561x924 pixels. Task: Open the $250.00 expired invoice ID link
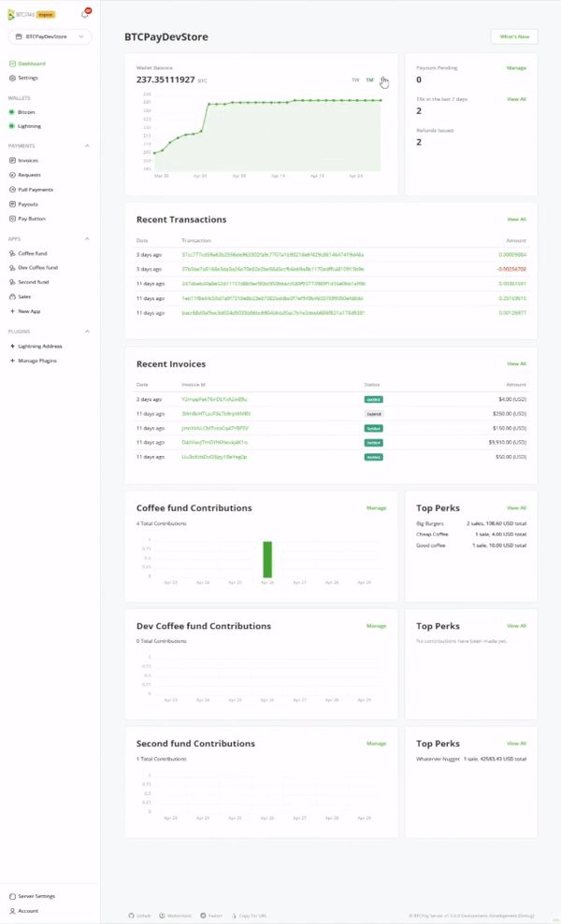216,414
